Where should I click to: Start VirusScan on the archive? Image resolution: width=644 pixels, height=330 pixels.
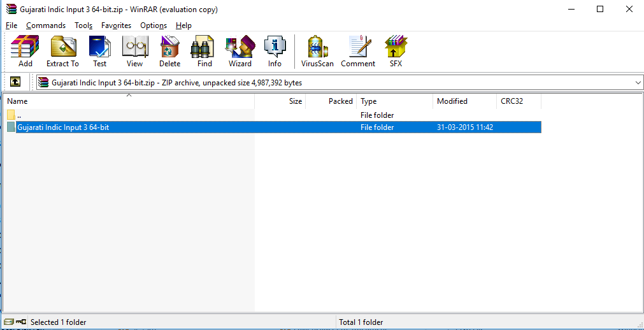(317, 51)
